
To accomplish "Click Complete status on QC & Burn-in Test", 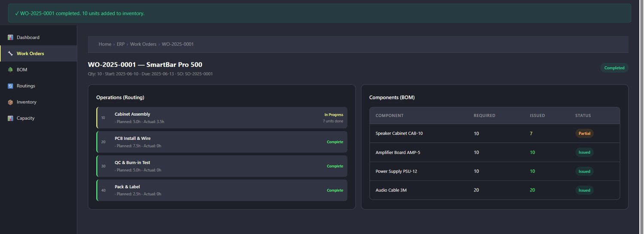I will click(x=335, y=166).
